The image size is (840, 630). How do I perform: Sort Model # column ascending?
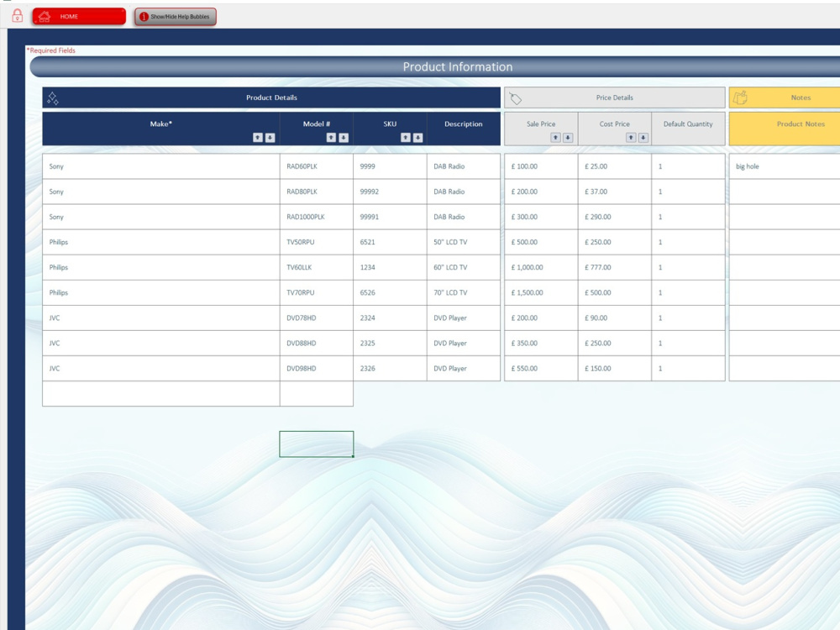pos(331,138)
